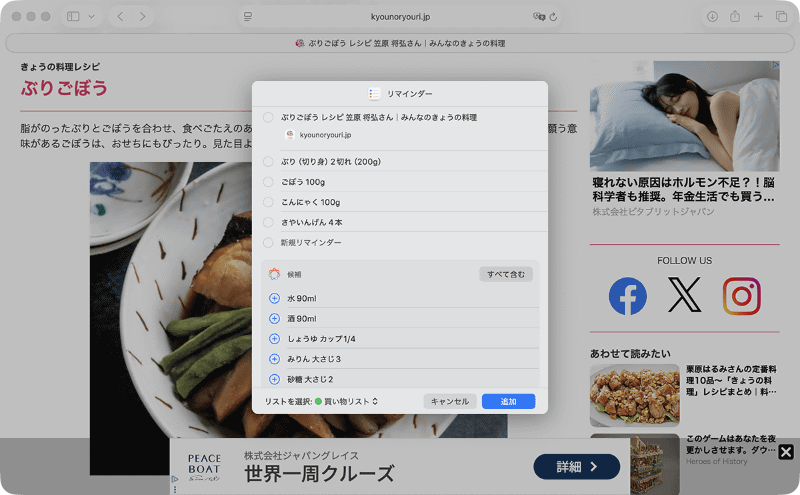This screenshot has height=495, width=800.
Task: Open the 栗原はるみさんの定番料理10品 article thumbnail
Action: (635, 395)
